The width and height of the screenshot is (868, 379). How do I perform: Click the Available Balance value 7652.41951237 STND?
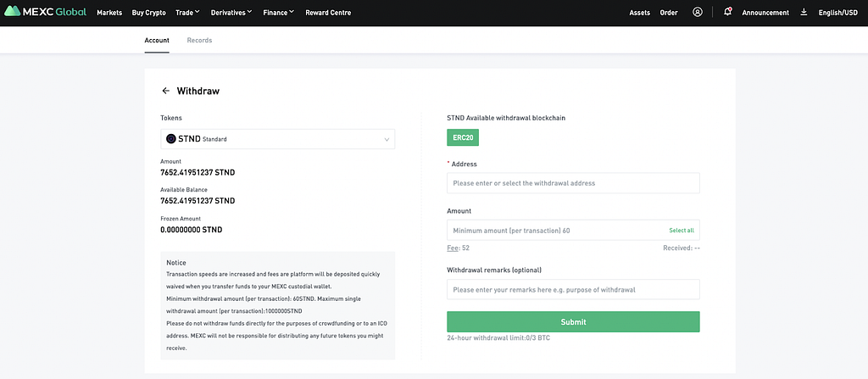coord(198,201)
